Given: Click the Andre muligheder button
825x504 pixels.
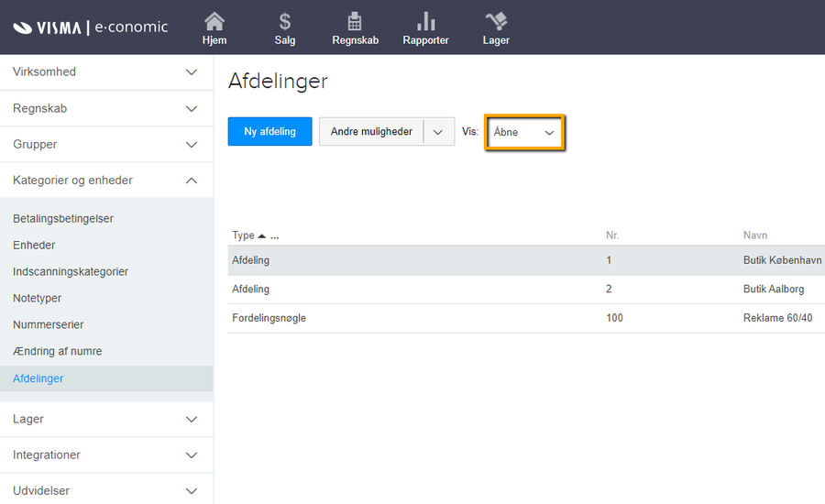Looking at the screenshot, I should 371,132.
